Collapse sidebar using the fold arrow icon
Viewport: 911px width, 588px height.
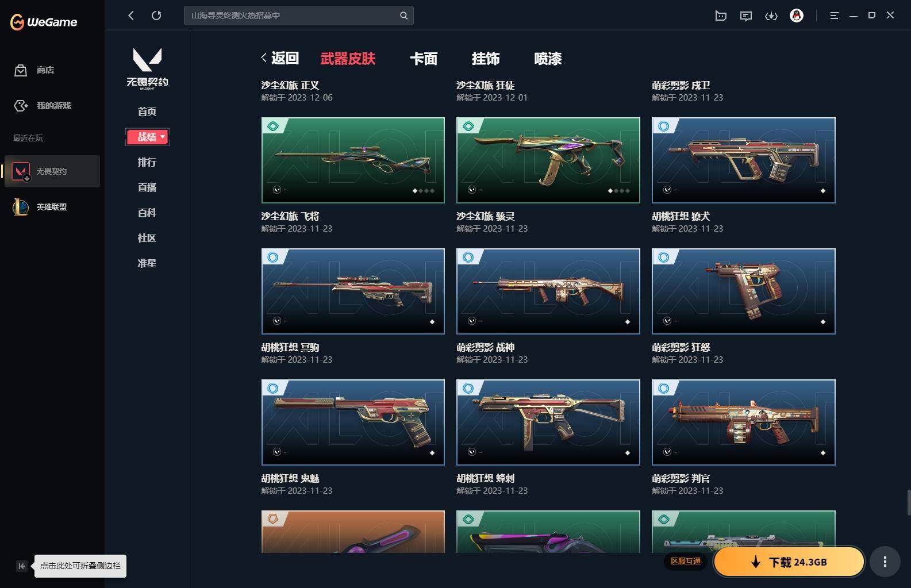[x=21, y=566]
